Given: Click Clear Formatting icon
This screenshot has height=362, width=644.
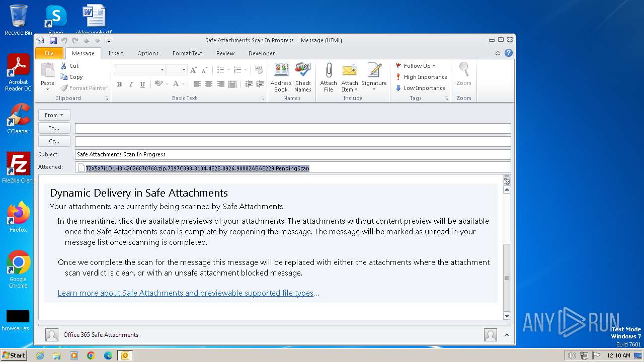Looking at the screenshot, I should tap(259, 70).
